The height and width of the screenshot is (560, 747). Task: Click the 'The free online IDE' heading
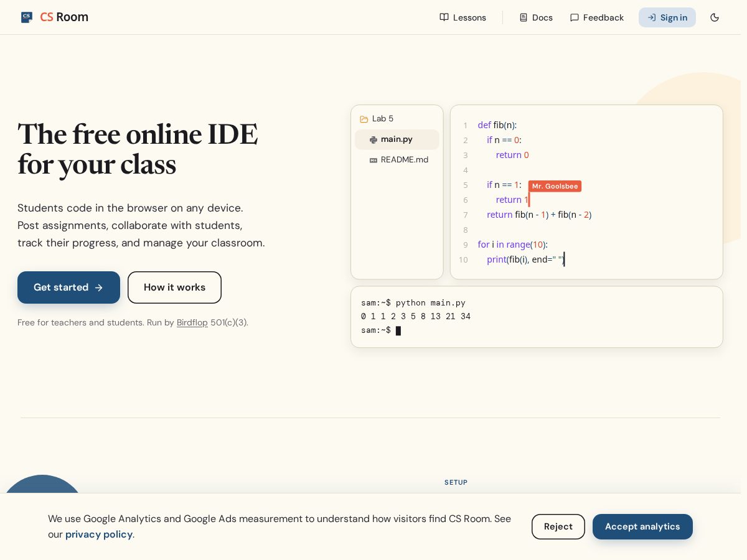click(x=138, y=134)
